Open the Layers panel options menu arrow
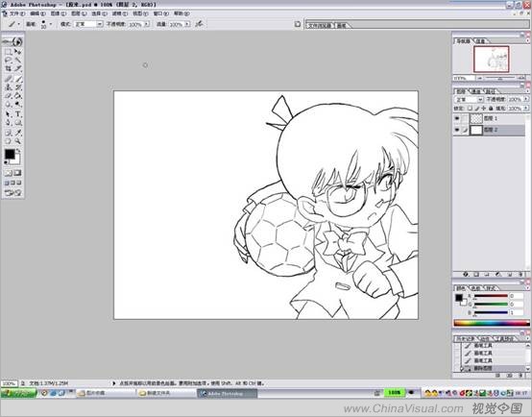The width and height of the screenshot is (532, 417). tap(527, 91)
